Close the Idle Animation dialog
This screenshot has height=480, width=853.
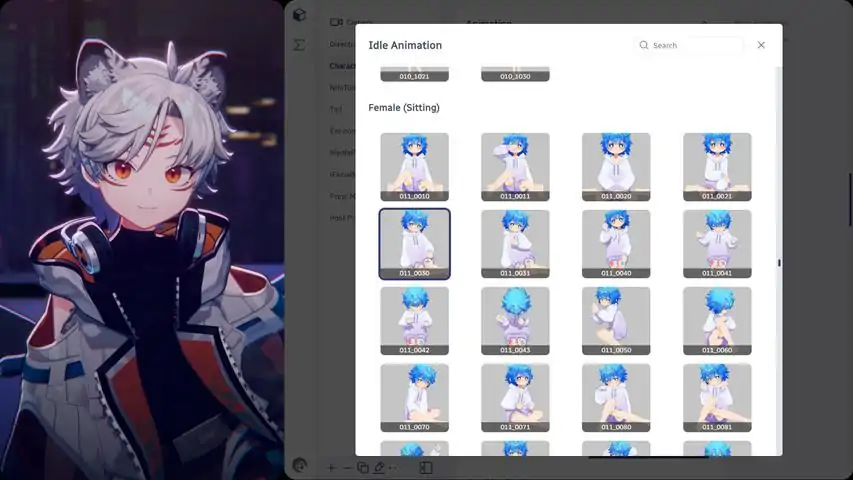tap(761, 45)
